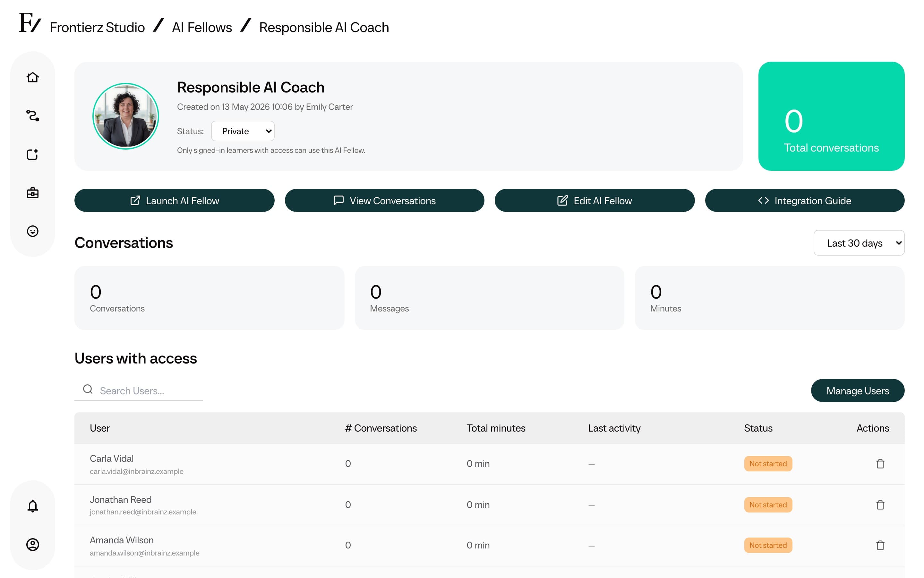Click the AI Coach avatar photo
924x578 pixels.
click(126, 116)
